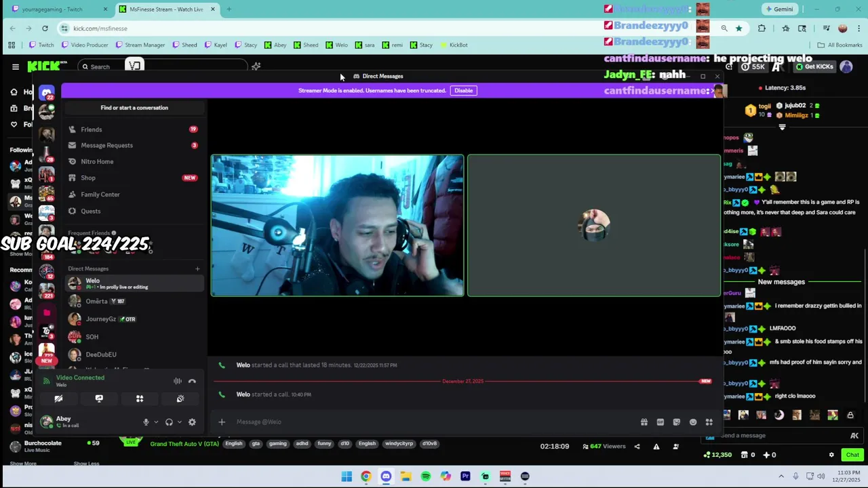Select the avatar-only call tile
Screen dimensions: 868x488
594,226
